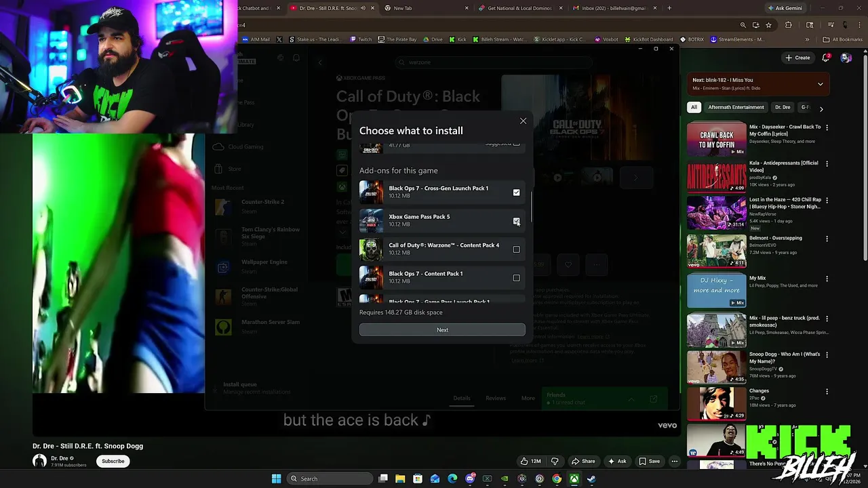Open Steam from the taskbar

[x=591, y=479]
